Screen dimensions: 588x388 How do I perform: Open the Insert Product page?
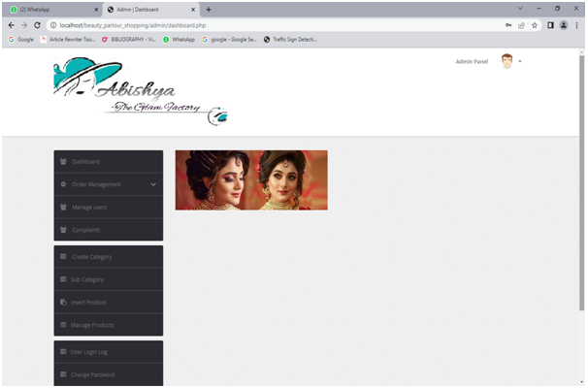(x=109, y=302)
